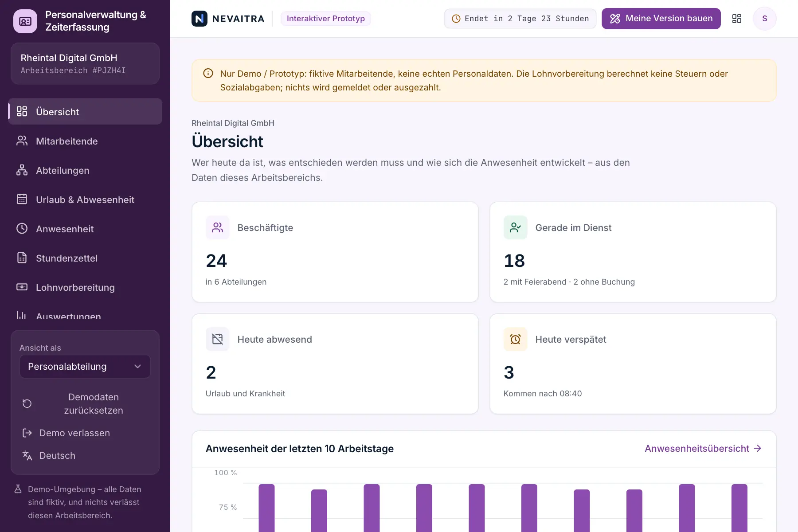
Task: Open the Ansicht als Personalabteilung dropdown
Action: tap(85, 367)
